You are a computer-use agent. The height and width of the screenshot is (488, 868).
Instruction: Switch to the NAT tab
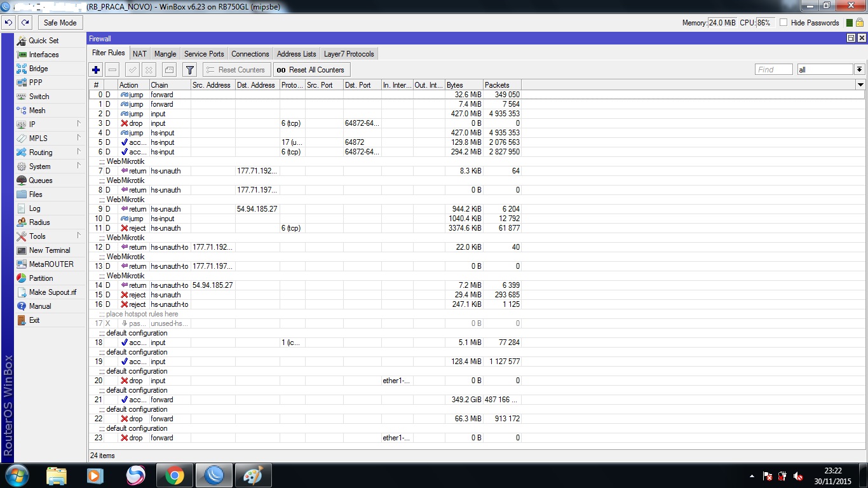click(140, 54)
